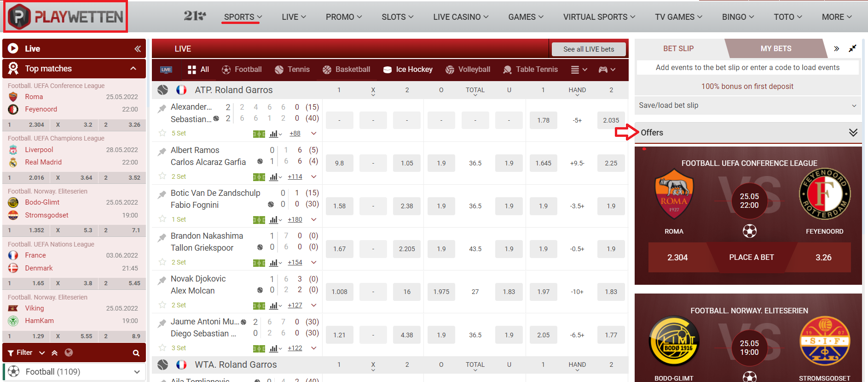The width and height of the screenshot is (868, 382).
Task: Expand the Football (1109) category
Action: [74, 372]
